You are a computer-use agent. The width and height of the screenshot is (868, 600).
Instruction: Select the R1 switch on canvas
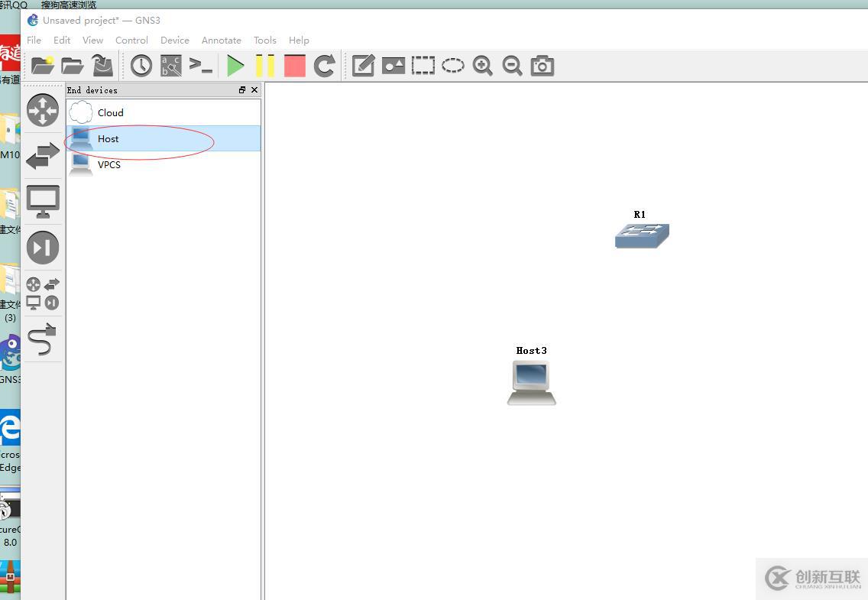point(642,235)
